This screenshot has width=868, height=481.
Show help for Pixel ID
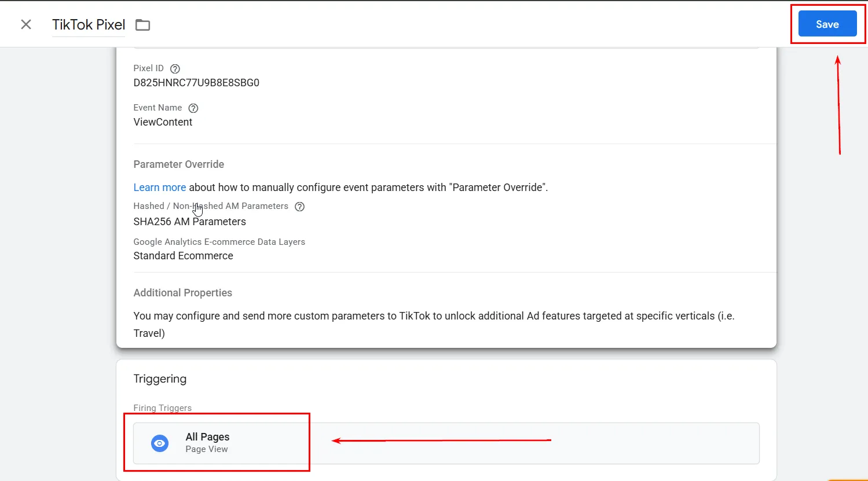coord(175,69)
